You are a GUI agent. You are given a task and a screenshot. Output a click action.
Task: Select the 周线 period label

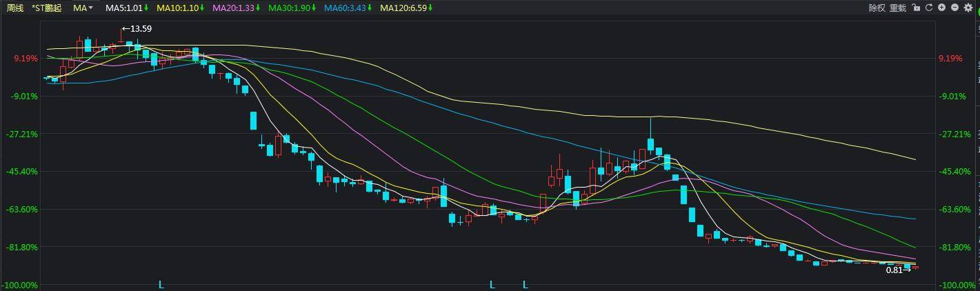[x=14, y=8]
